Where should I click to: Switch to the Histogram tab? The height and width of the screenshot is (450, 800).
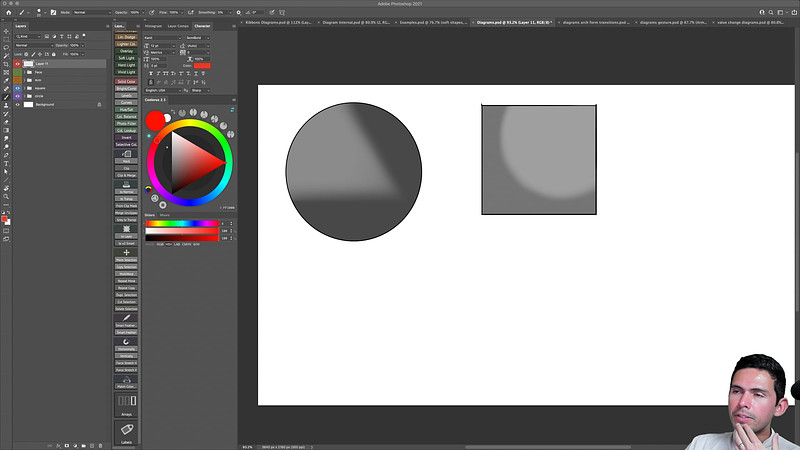[x=154, y=25]
